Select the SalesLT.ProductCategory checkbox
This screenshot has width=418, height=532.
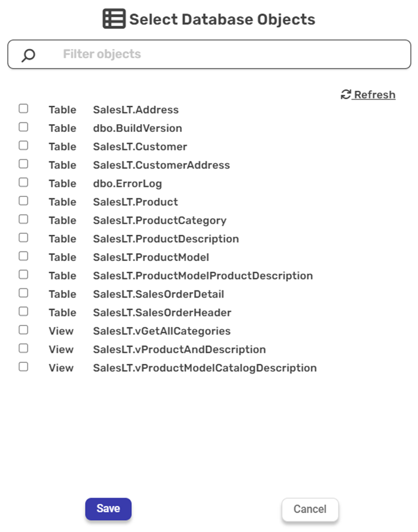coord(23,219)
